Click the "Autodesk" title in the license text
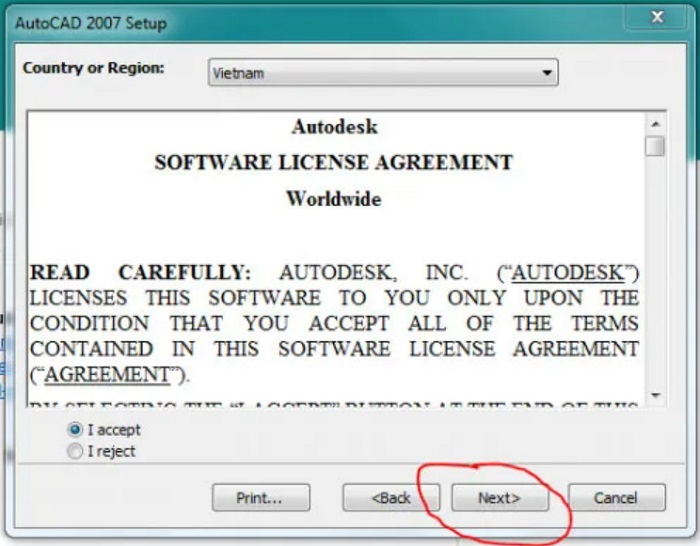Screen dimensions: 700x546 pos(334,127)
